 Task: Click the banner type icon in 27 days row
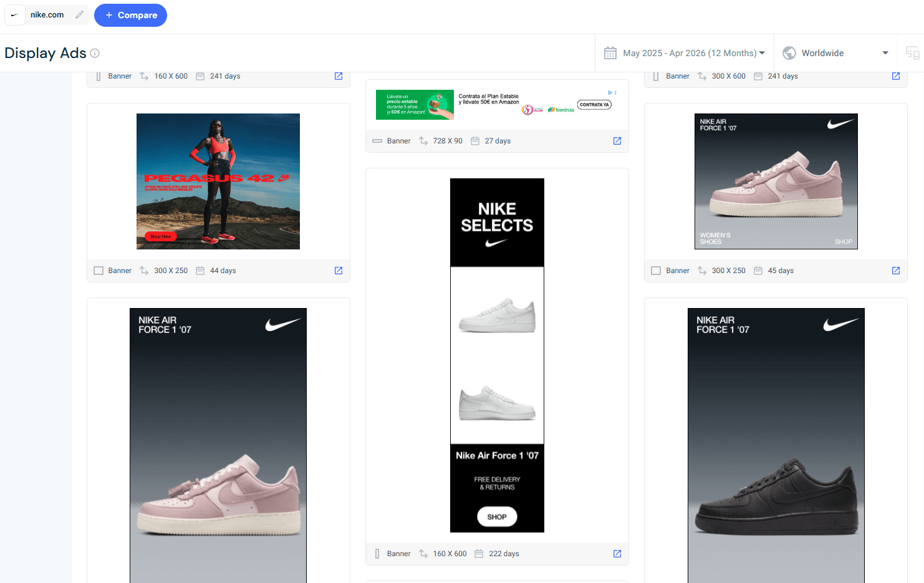click(377, 141)
